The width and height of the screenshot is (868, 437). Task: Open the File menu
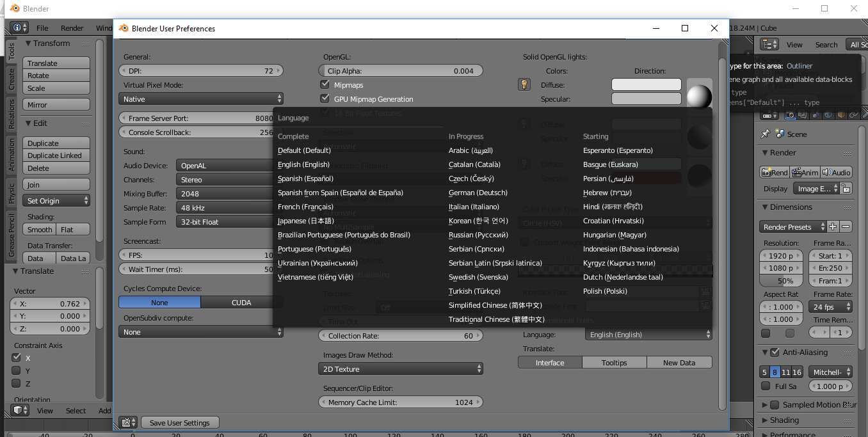coord(42,28)
